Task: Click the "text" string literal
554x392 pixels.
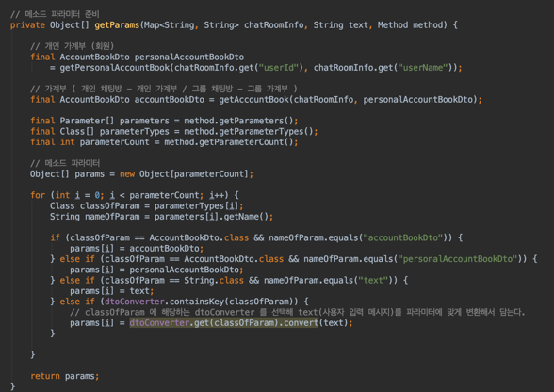Action: click(x=373, y=280)
